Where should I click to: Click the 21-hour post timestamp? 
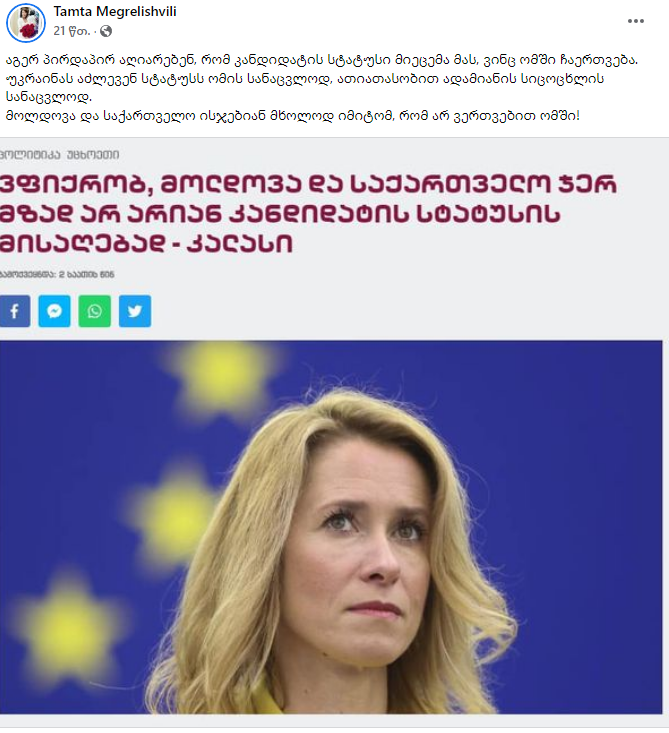point(72,31)
